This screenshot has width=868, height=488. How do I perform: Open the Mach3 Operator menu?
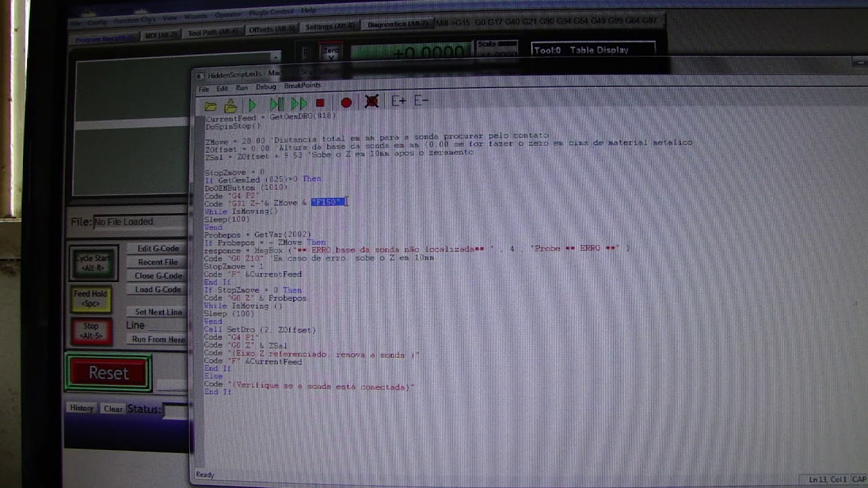pos(228,15)
